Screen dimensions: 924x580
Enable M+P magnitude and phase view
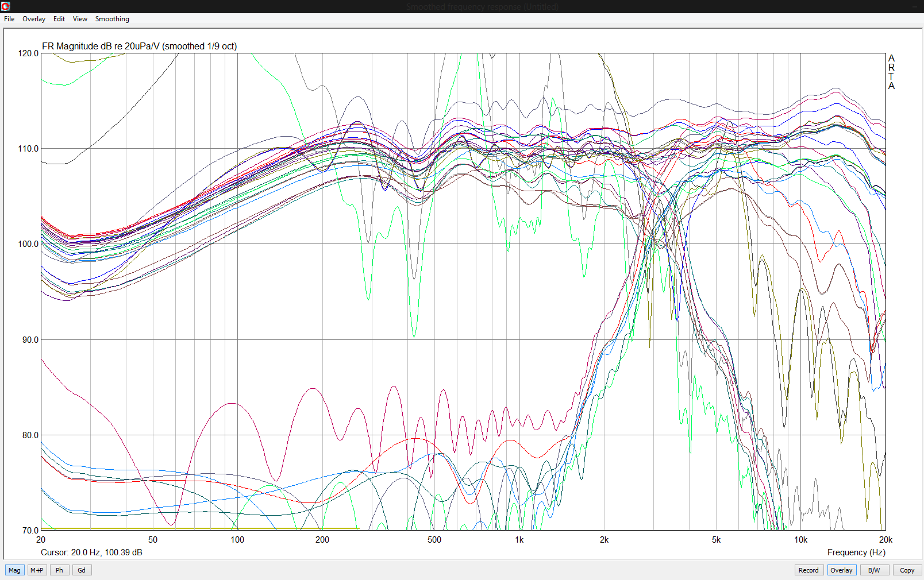coord(37,570)
